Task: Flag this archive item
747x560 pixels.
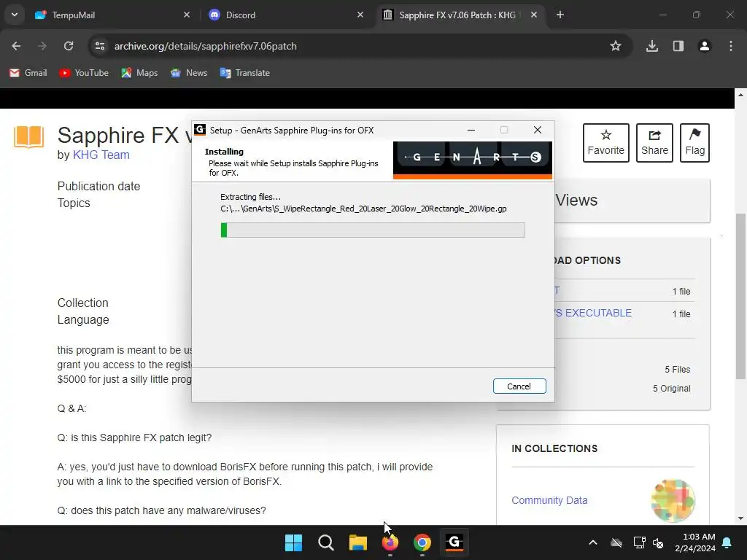Action: (694, 143)
